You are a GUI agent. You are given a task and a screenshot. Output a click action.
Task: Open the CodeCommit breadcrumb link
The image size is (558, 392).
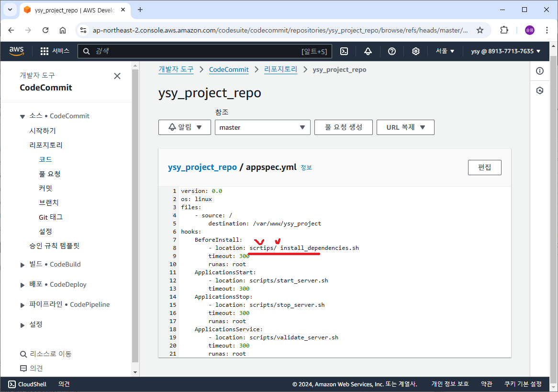pyautogui.click(x=229, y=69)
